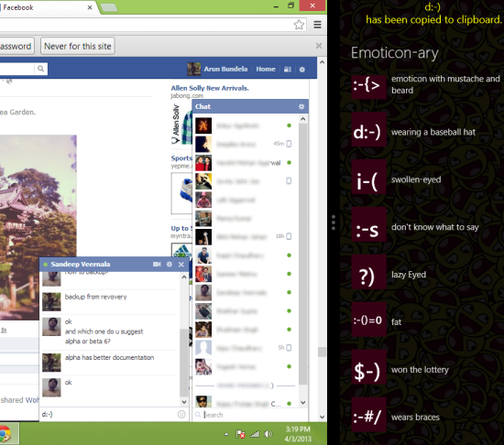
Task: Click the chat friends Search field
Action: point(251,415)
